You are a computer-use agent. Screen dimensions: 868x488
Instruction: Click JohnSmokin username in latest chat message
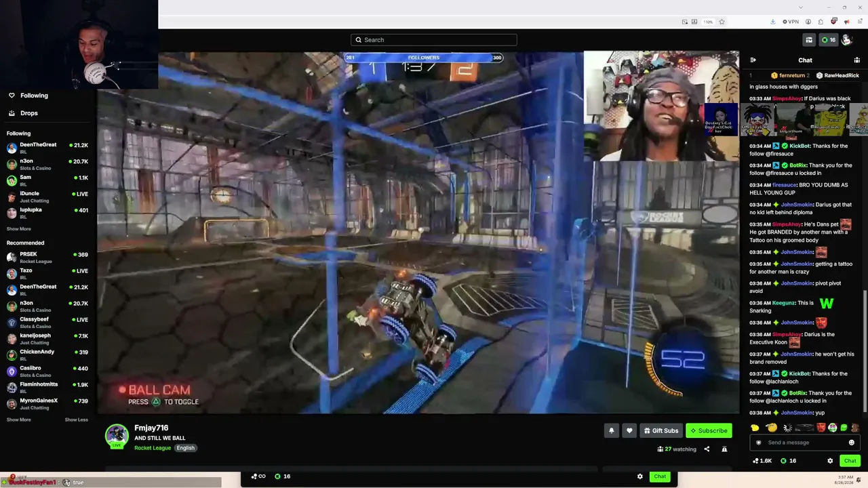coord(797,413)
